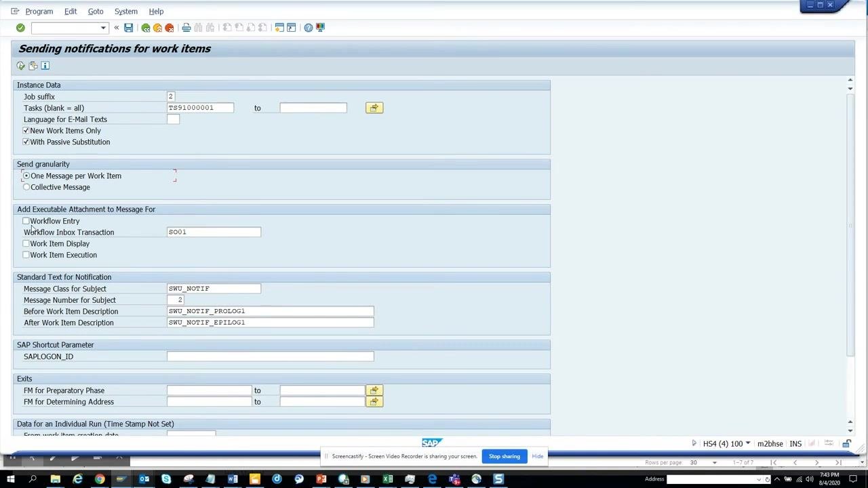868x488 pixels.
Task: Click the Windows search icon in taskbar
Action: click(33, 479)
